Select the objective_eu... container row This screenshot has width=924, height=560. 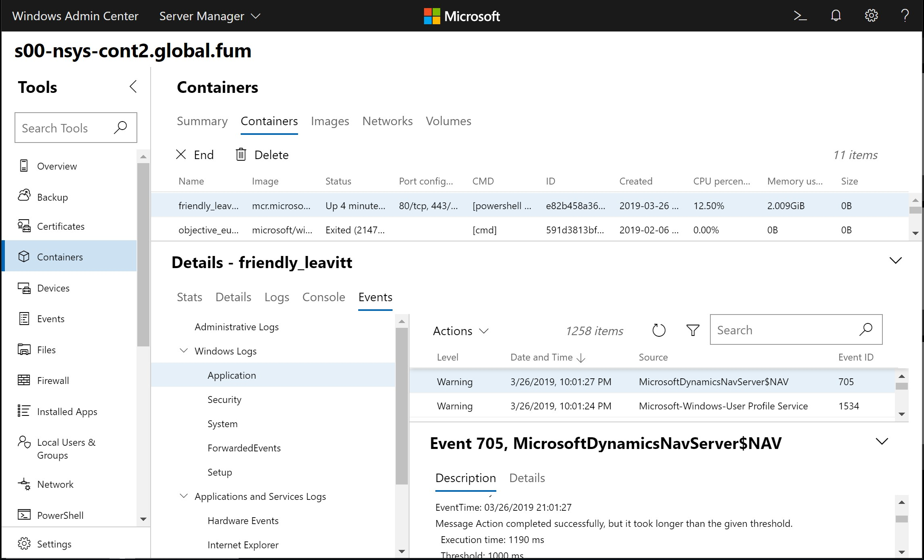[530, 230]
